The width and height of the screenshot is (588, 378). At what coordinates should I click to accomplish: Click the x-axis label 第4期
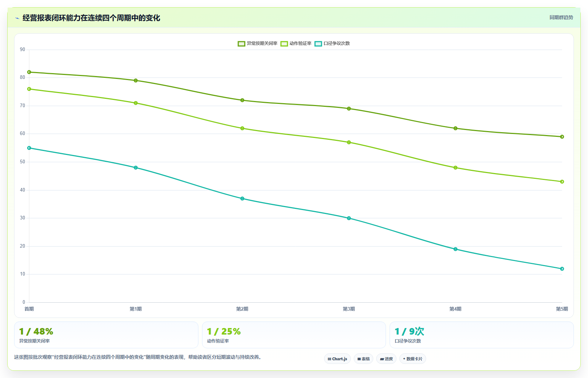[x=455, y=309]
